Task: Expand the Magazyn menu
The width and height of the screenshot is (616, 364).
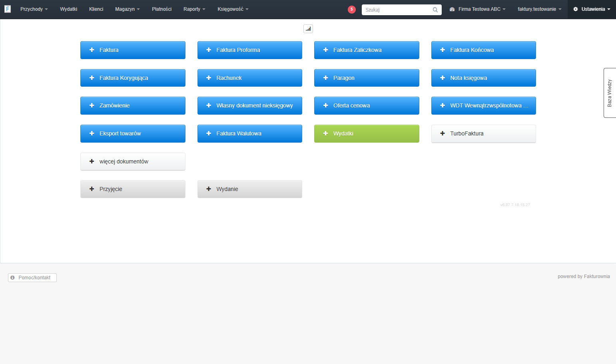Action: (127, 9)
